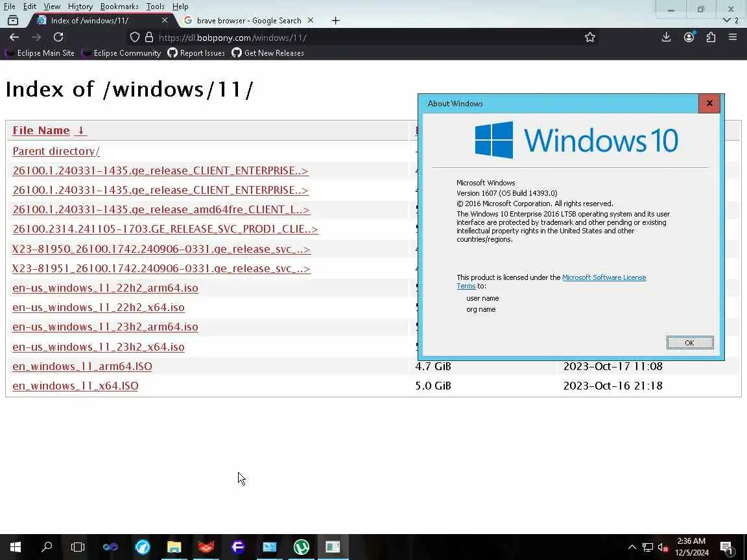
Task: Open the Help menu
Action: [x=180, y=6]
